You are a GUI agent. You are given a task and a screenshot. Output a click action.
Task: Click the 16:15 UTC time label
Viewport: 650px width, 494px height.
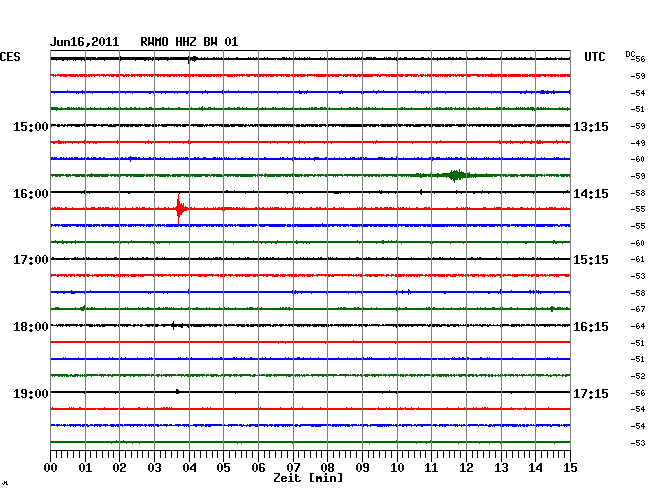tap(591, 327)
